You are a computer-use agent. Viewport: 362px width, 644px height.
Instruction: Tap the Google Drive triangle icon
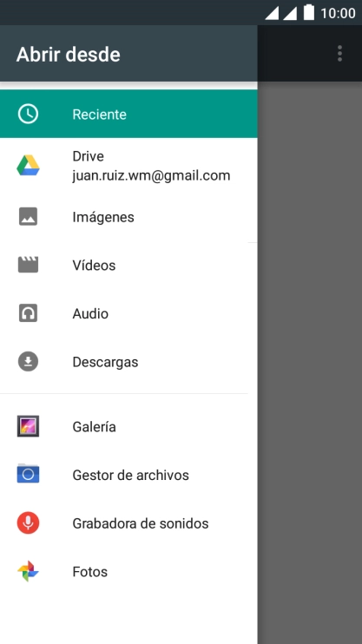tap(28, 166)
